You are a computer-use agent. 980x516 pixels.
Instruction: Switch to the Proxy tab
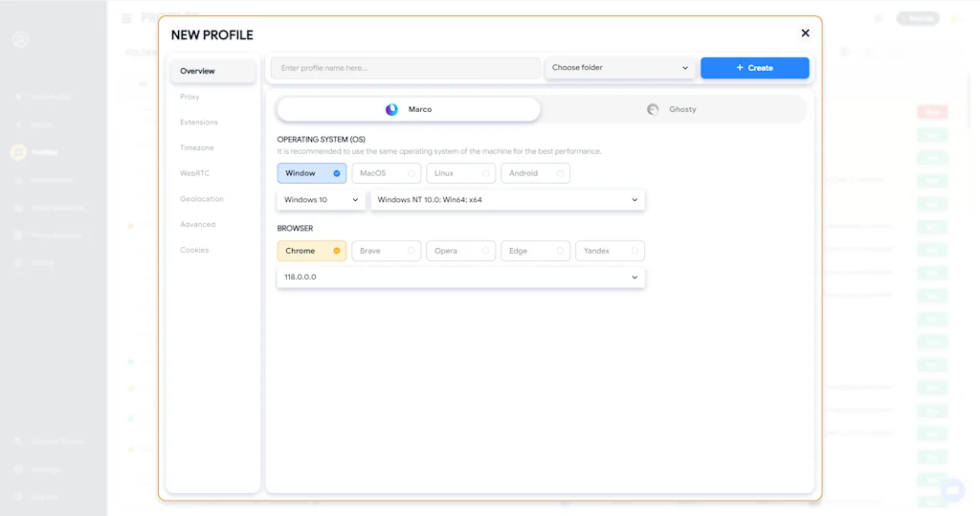190,97
